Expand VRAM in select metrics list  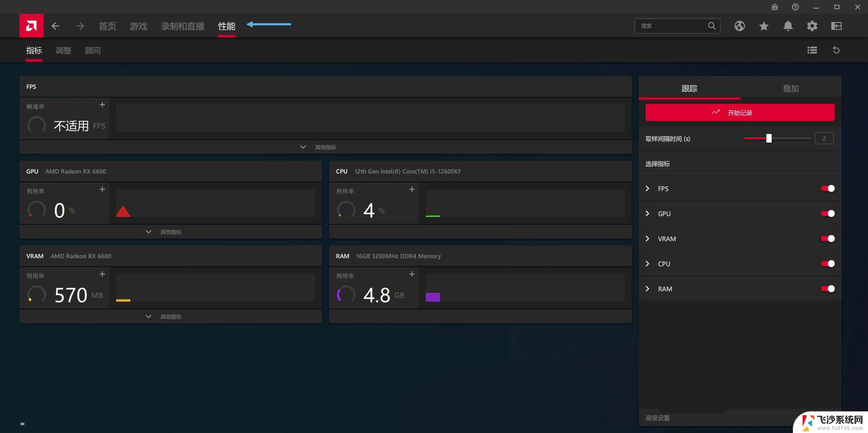click(x=647, y=239)
